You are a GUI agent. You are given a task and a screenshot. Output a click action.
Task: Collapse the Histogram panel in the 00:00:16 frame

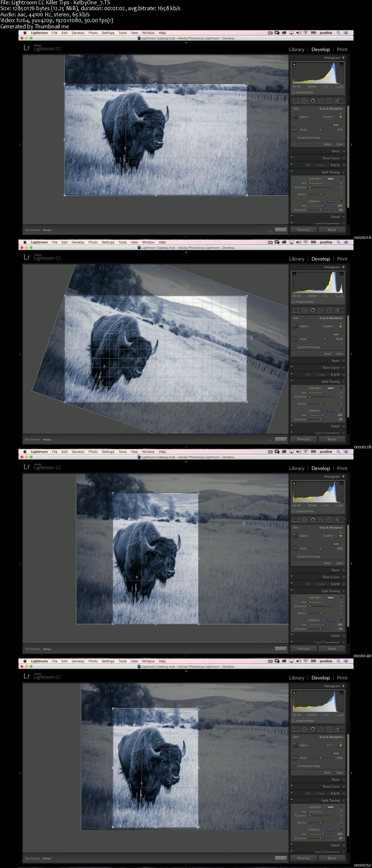click(343, 58)
